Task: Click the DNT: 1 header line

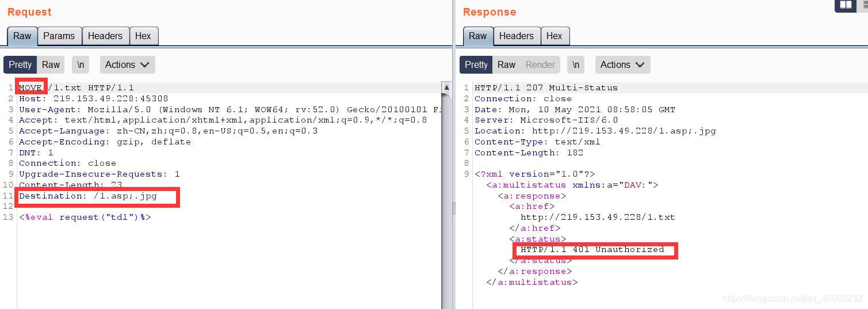Action: pyautogui.click(x=36, y=152)
